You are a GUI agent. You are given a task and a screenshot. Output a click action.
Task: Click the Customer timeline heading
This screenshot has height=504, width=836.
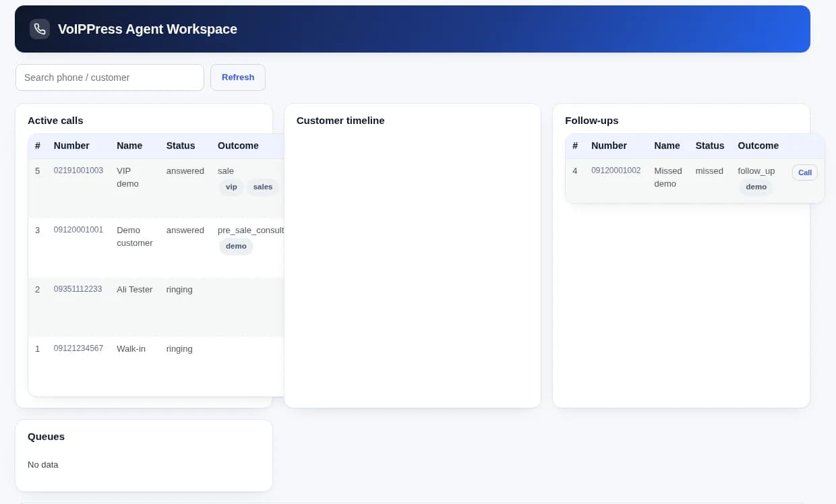coord(340,121)
